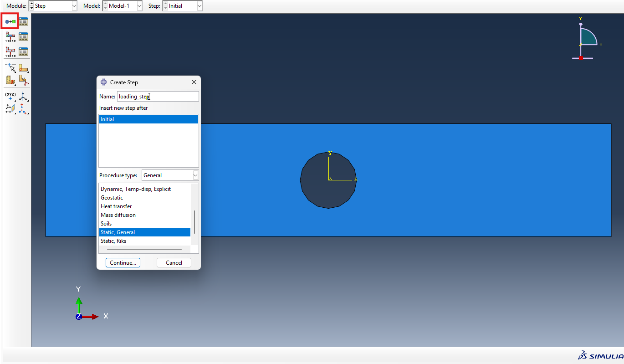Open the Step Manager icon
The image size is (624, 364).
click(x=24, y=21)
